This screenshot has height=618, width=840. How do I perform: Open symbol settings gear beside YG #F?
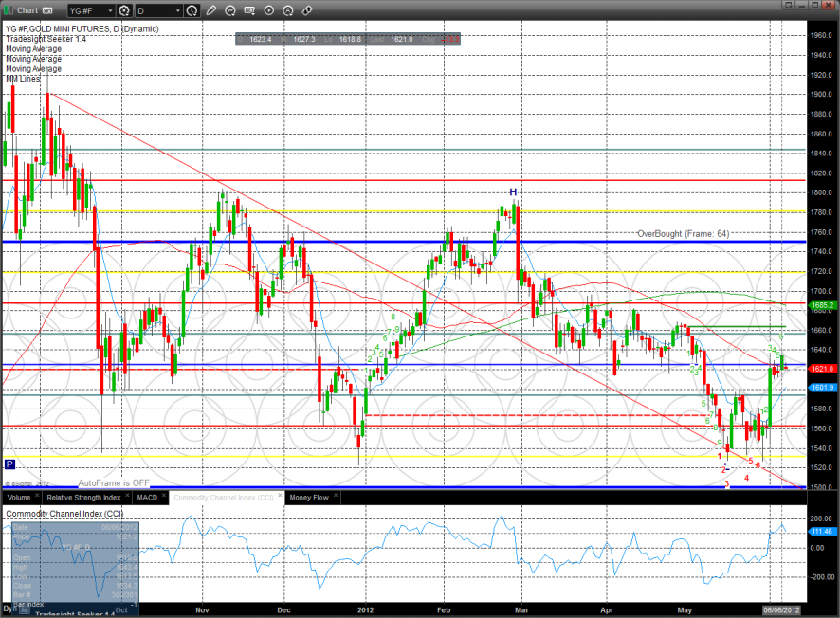point(126,11)
